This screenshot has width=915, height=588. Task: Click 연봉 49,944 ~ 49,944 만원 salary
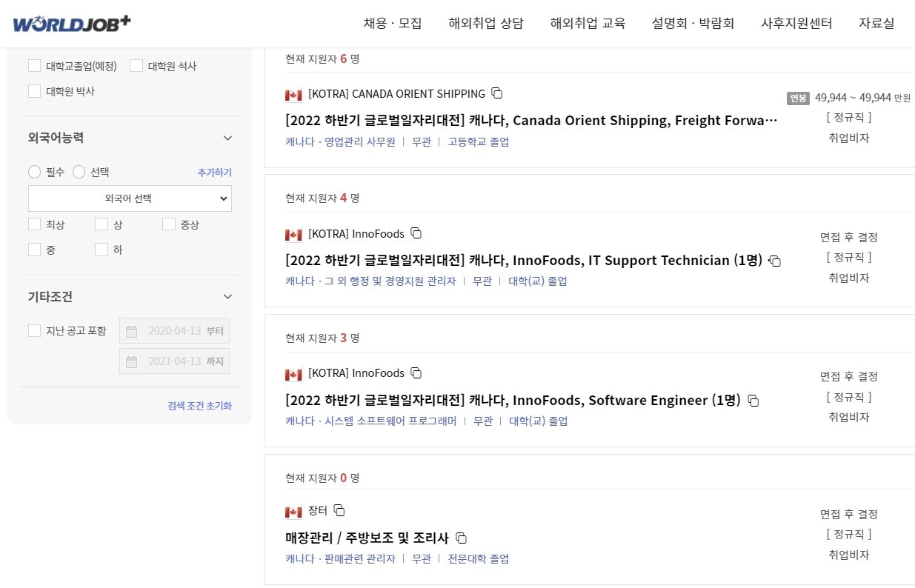coord(849,98)
